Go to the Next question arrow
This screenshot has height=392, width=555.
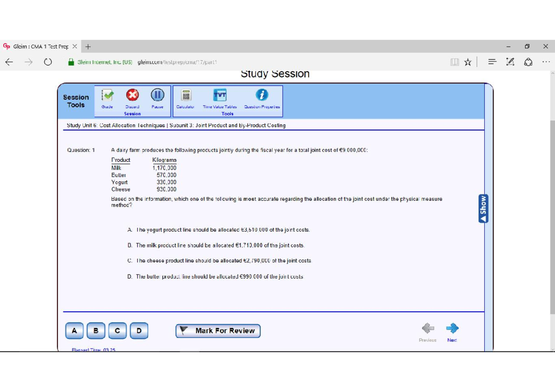point(452,328)
